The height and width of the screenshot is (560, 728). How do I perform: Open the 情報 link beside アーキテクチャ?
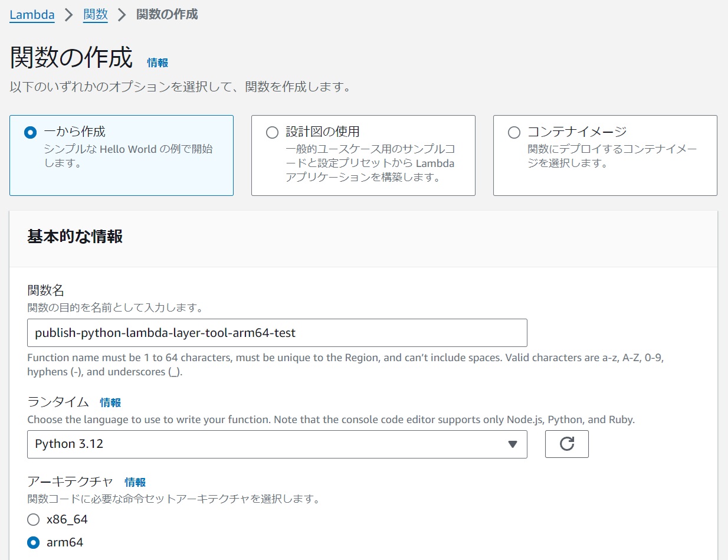pos(135,482)
